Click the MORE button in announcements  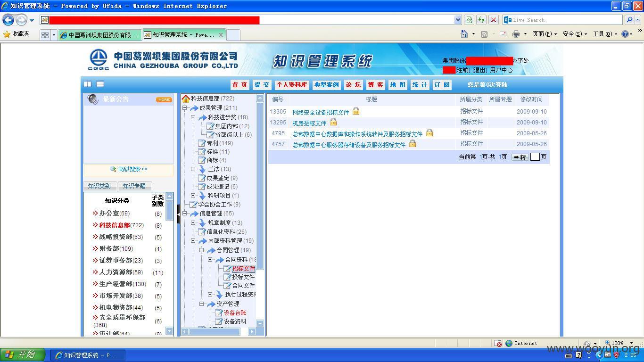click(164, 99)
